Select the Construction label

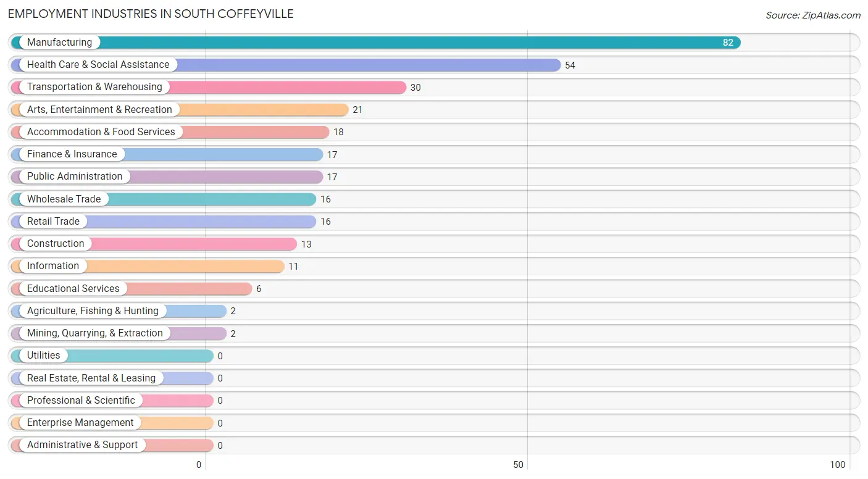click(x=56, y=244)
